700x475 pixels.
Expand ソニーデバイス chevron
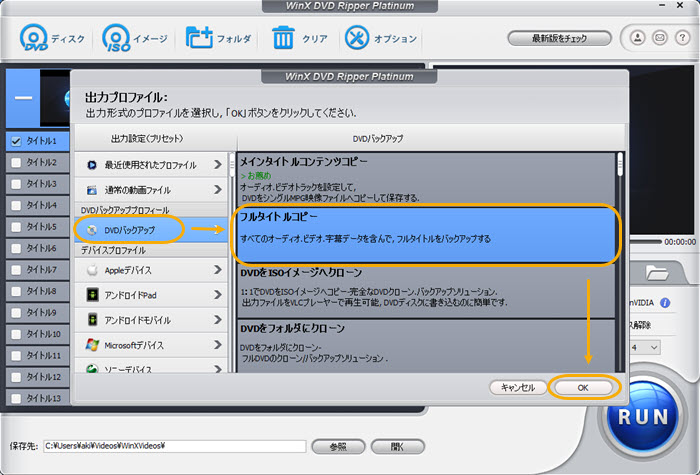(x=218, y=369)
